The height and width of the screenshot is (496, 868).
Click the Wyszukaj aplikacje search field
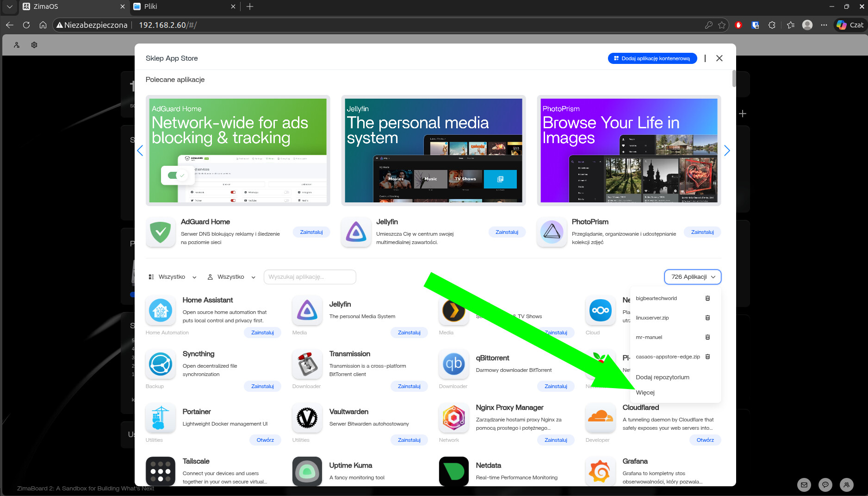click(x=310, y=277)
